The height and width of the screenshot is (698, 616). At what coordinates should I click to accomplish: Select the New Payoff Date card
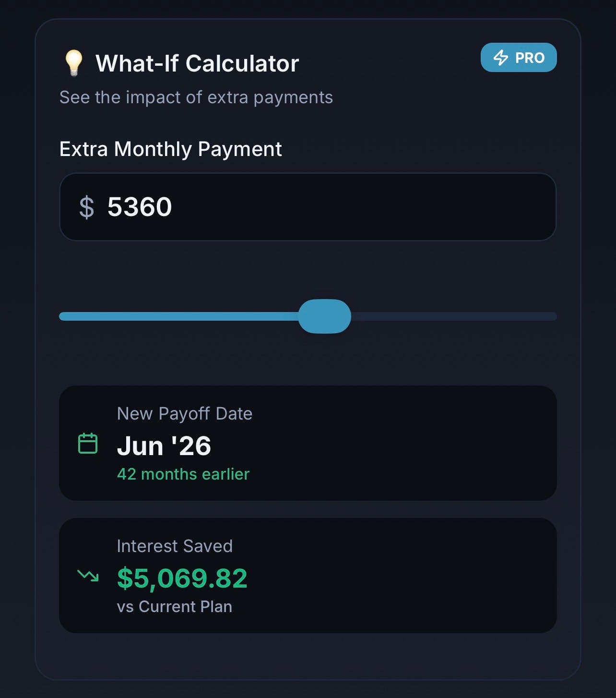(308, 443)
